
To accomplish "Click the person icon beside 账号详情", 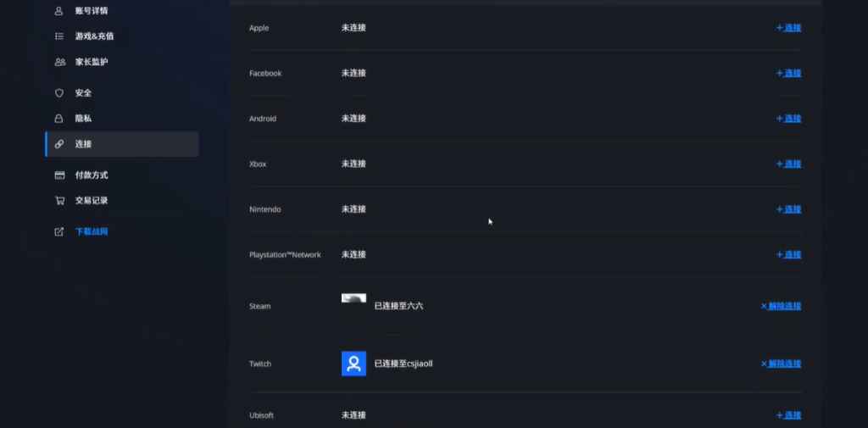I will pos(59,11).
